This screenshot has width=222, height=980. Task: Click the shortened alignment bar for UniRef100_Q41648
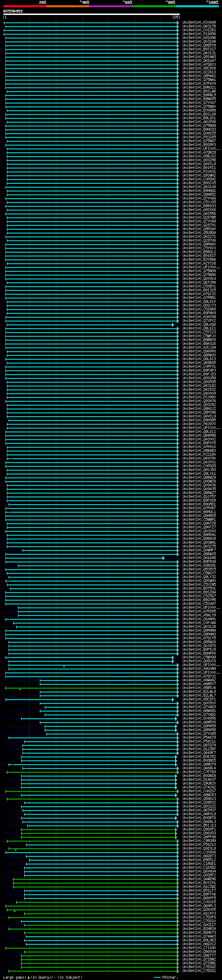[85, 558]
